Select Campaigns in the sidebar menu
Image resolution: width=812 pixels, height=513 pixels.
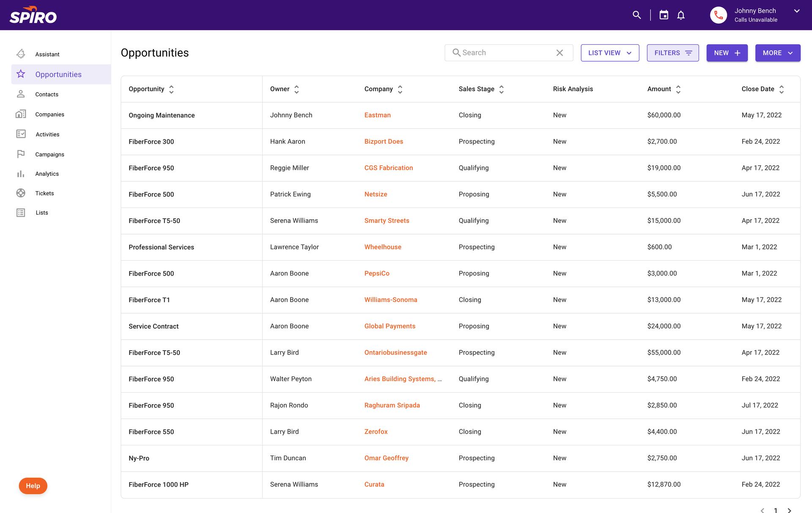tap(49, 154)
